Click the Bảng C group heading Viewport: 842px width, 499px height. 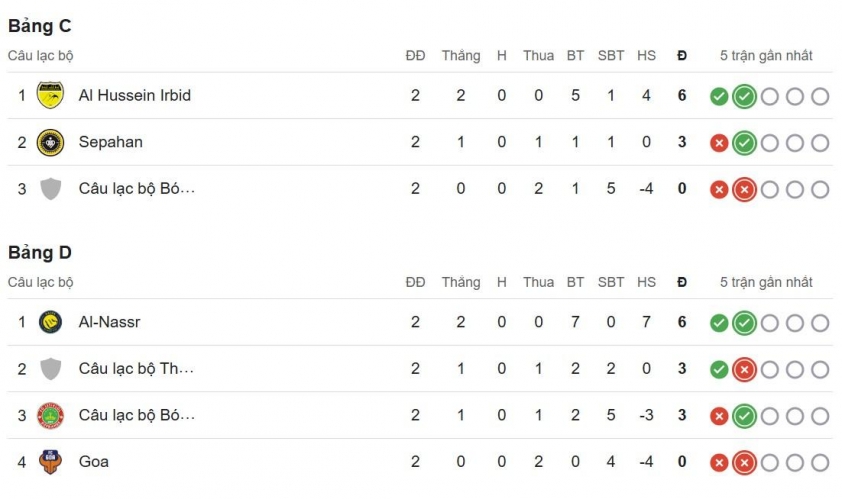pyautogui.click(x=39, y=27)
